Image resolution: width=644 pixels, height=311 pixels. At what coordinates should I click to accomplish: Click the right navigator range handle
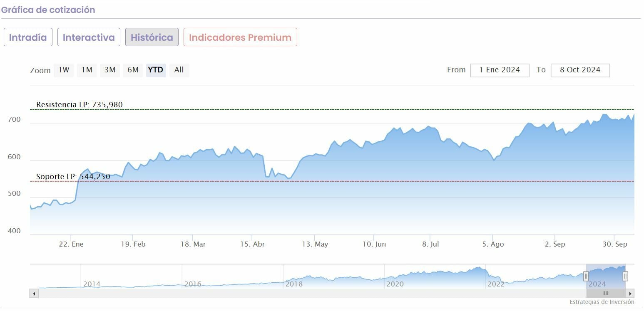[625, 276]
